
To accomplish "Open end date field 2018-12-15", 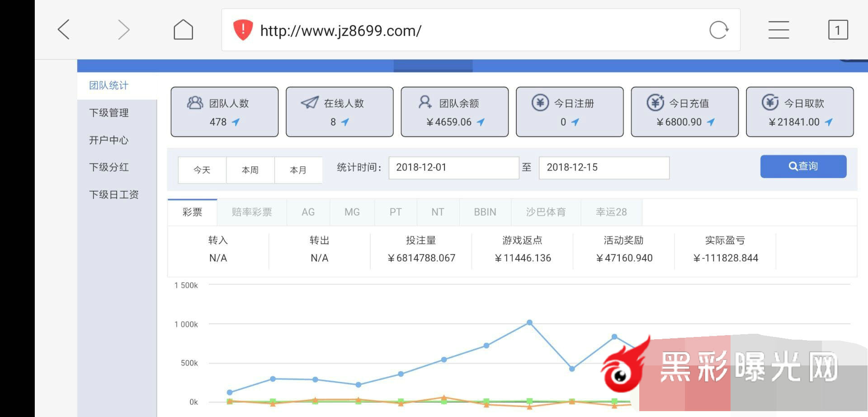I will tap(604, 168).
